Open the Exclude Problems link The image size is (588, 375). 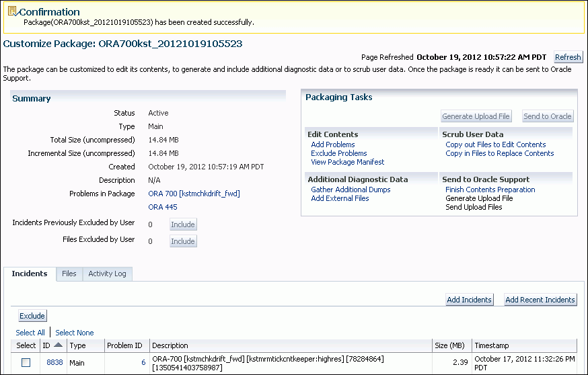(338, 153)
